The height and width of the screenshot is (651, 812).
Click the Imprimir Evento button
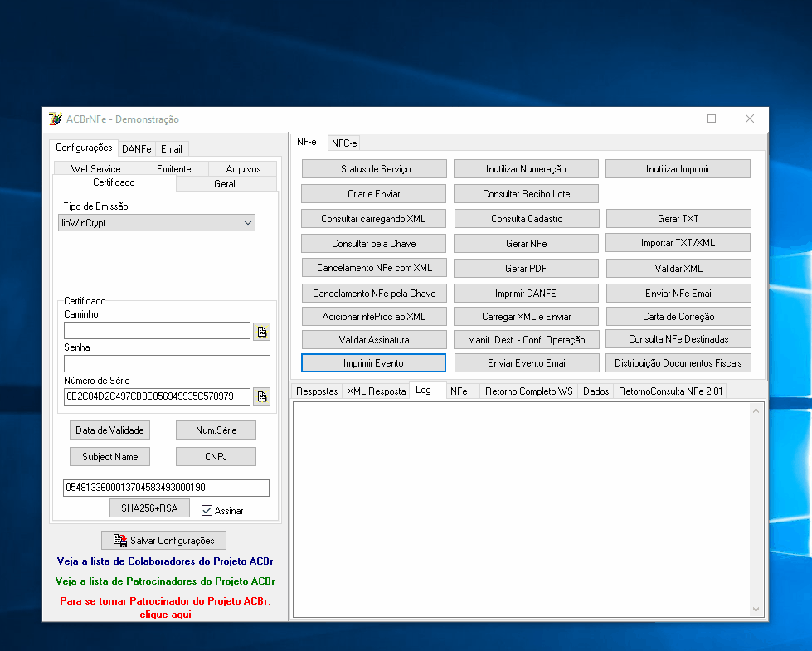(x=373, y=363)
